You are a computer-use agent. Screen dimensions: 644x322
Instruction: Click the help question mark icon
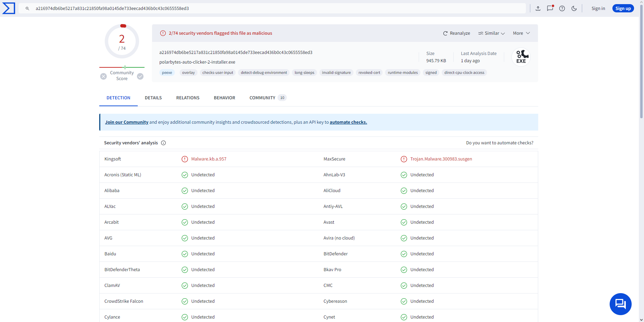point(562,9)
